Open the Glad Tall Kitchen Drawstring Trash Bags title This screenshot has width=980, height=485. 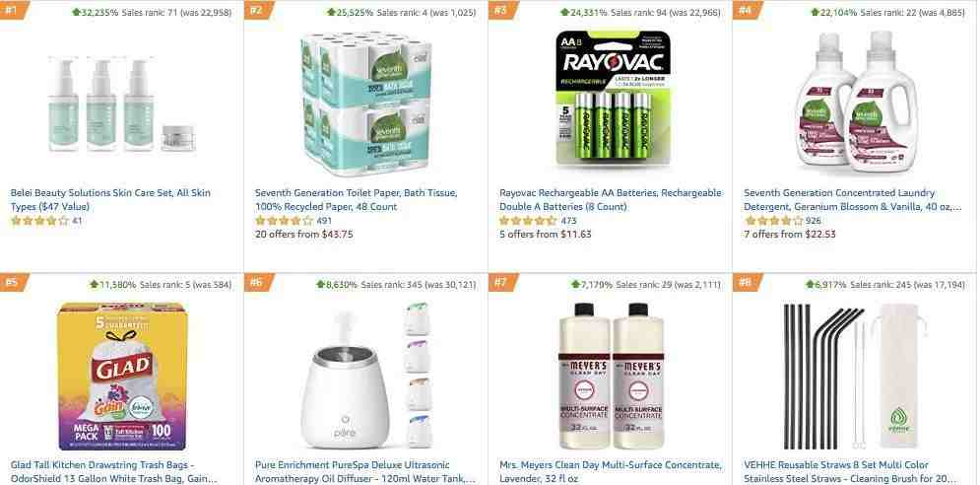(x=113, y=472)
